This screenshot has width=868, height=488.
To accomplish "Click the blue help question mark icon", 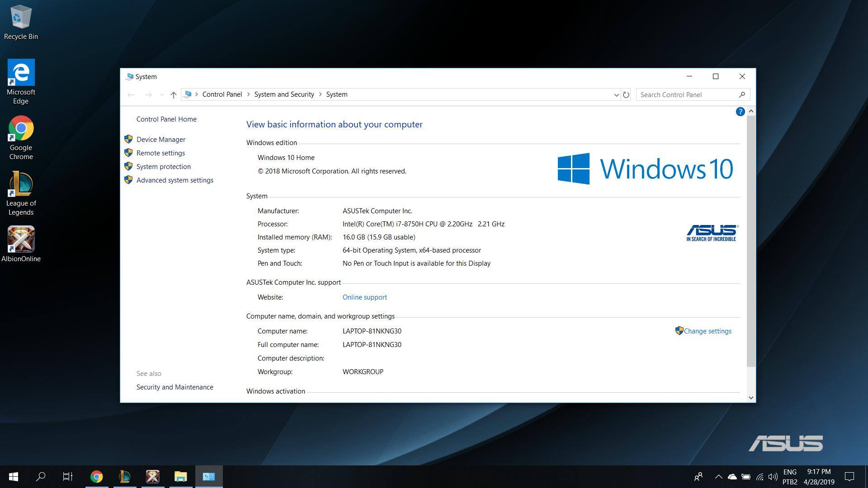I will pyautogui.click(x=740, y=112).
